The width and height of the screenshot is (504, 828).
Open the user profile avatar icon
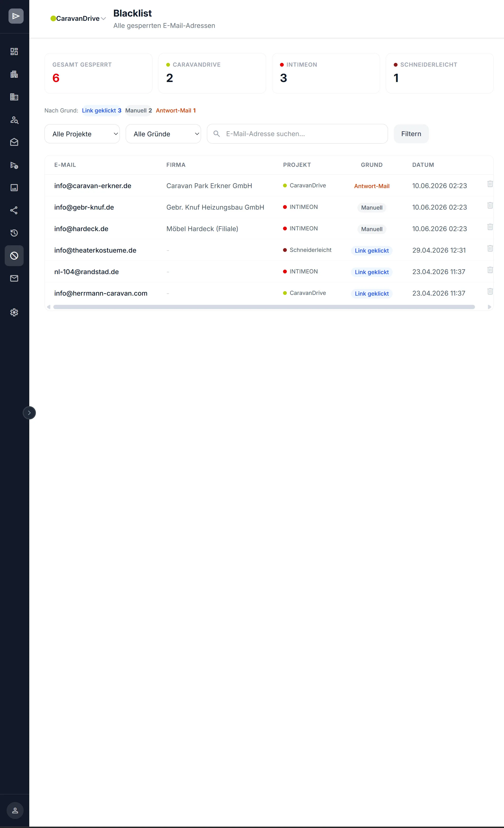15,811
